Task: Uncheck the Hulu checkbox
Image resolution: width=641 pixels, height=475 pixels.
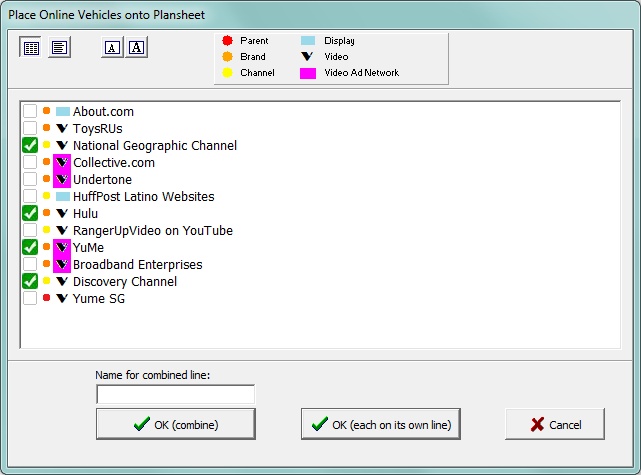Action: [30, 213]
